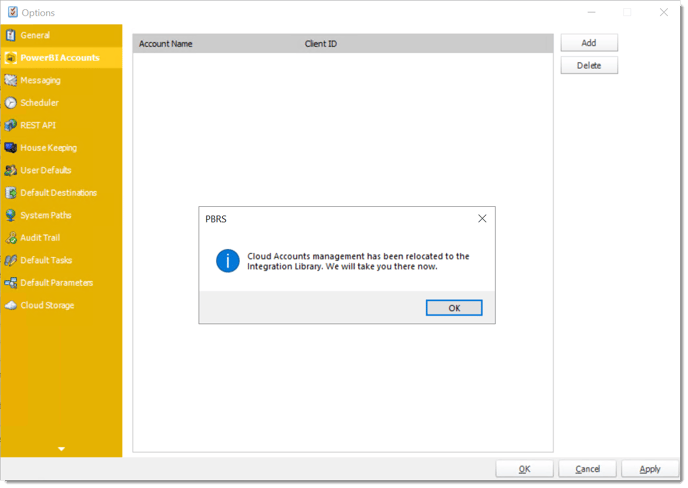Click the General sidebar icon
This screenshot has width=688, height=488.
click(11, 35)
